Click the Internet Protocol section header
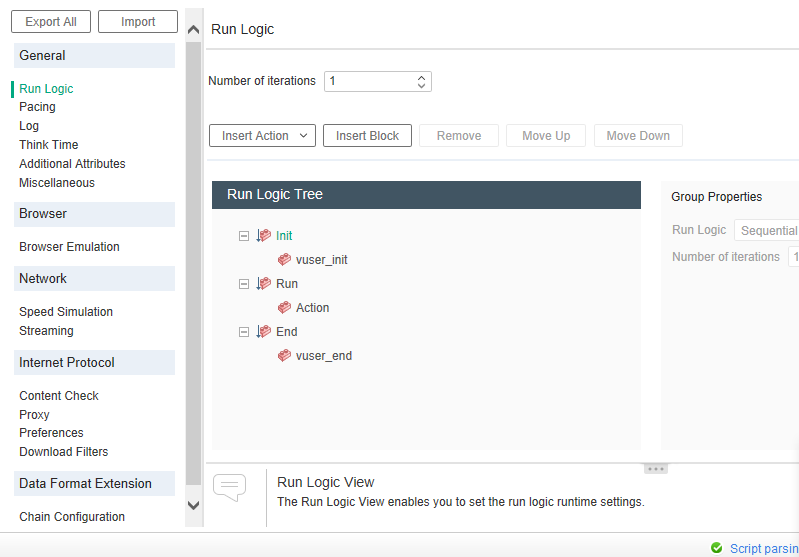 click(94, 362)
